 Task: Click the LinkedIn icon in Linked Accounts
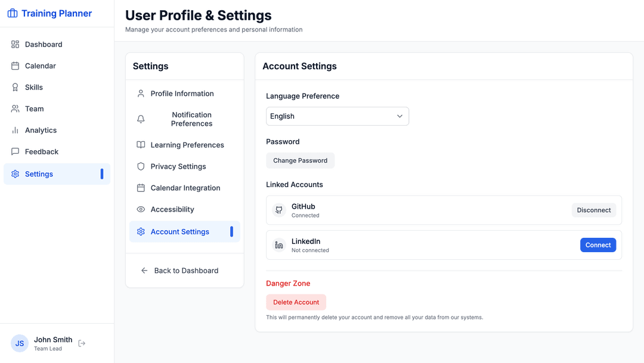279,245
